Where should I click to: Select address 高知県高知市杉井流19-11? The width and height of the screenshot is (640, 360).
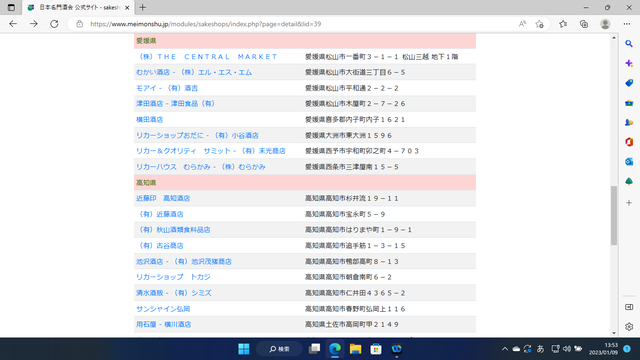click(x=352, y=198)
